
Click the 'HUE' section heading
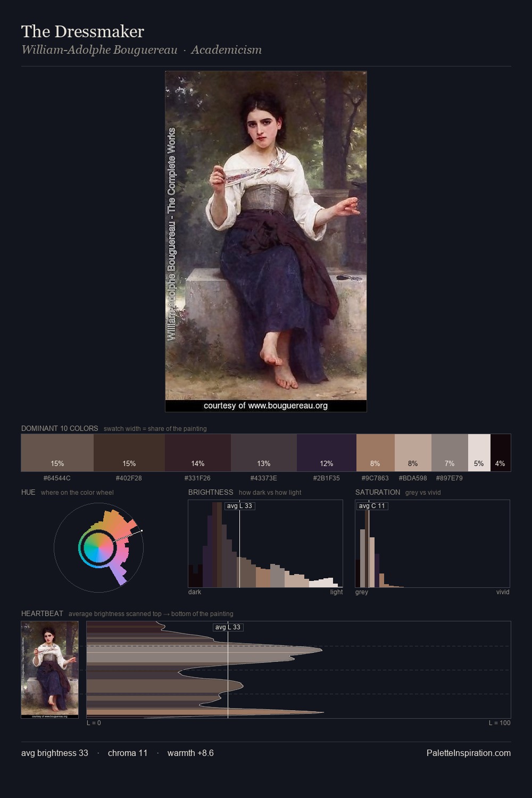click(28, 492)
